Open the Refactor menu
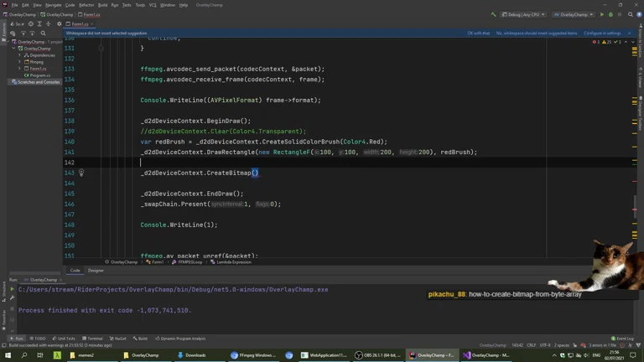 coord(86,5)
